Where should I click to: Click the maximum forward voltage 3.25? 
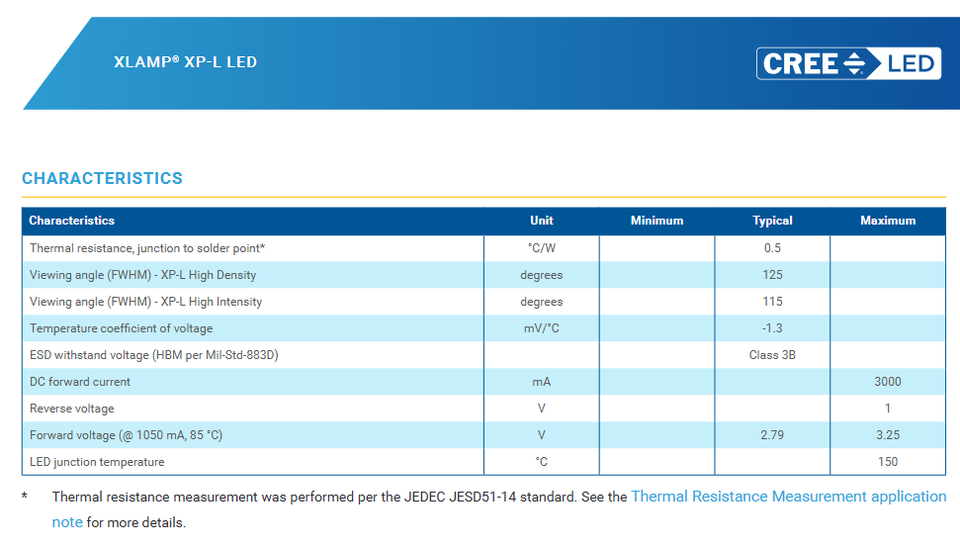888,435
